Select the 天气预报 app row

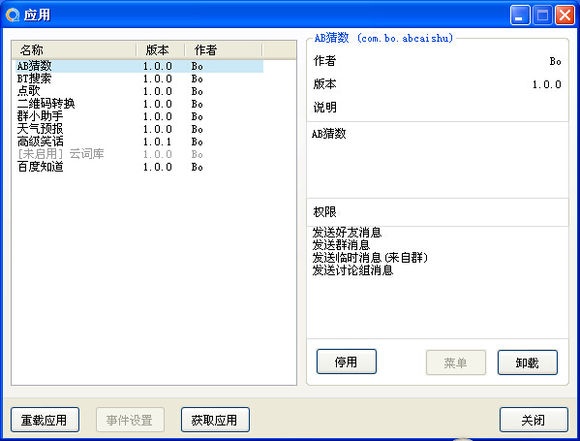click(139, 129)
